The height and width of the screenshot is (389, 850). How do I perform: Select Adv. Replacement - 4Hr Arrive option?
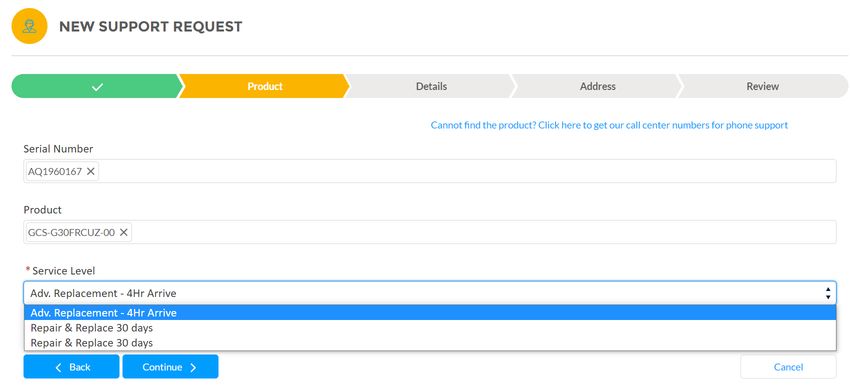[x=430, y=313]
